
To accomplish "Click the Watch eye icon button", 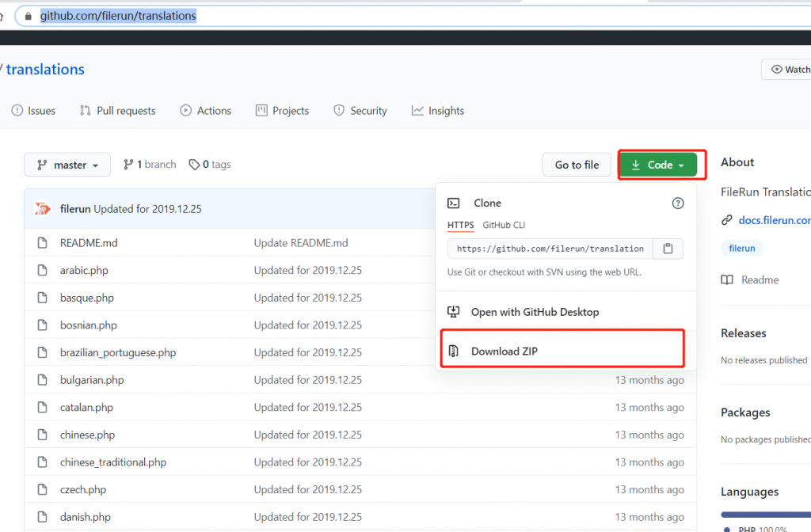I will point(786,70).
